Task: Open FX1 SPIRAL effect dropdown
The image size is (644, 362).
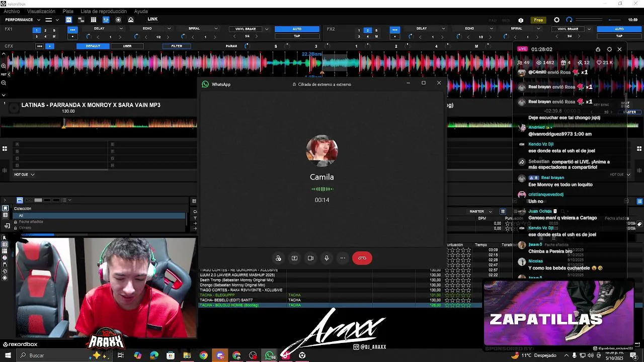Action: click(216, 29)
